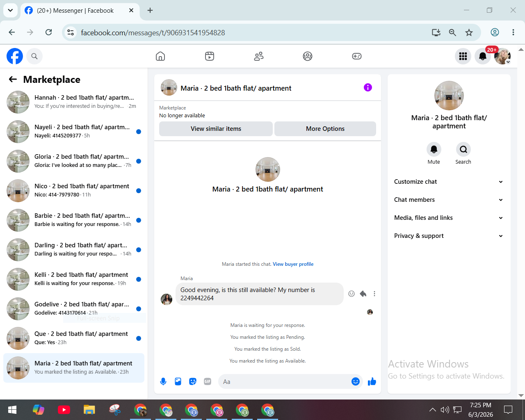Image resolution: width=525 pixels, height=420 pixels.
Task: Click Maria's avatar beside her message
Action: click(x=167, y=299)
